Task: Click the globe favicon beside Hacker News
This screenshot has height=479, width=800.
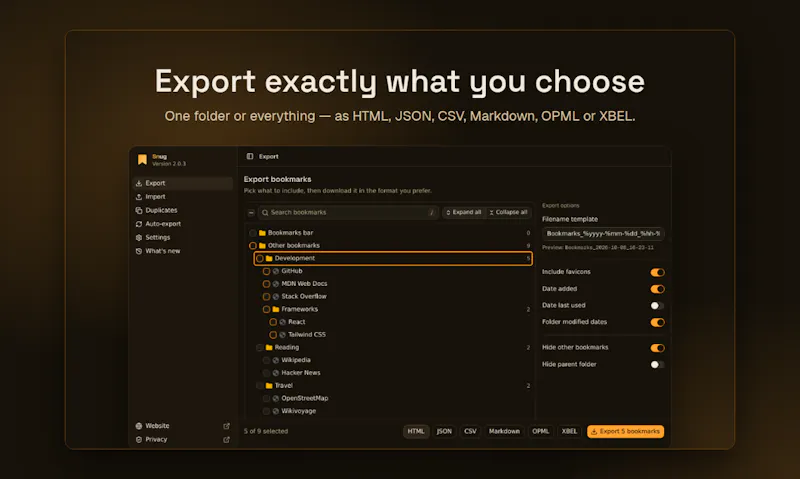Action: click(276, 373)
